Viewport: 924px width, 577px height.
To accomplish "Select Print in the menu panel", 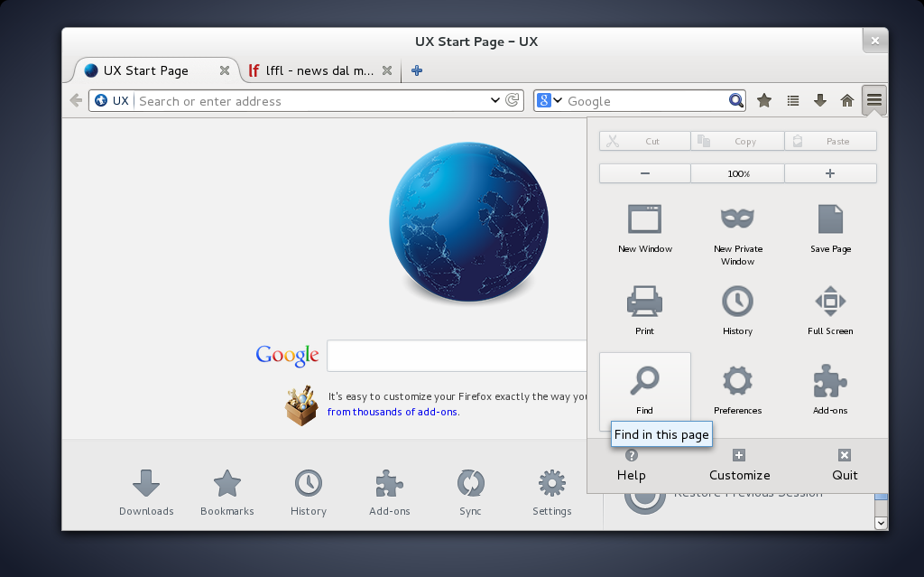I will click(x=644, y=311).
